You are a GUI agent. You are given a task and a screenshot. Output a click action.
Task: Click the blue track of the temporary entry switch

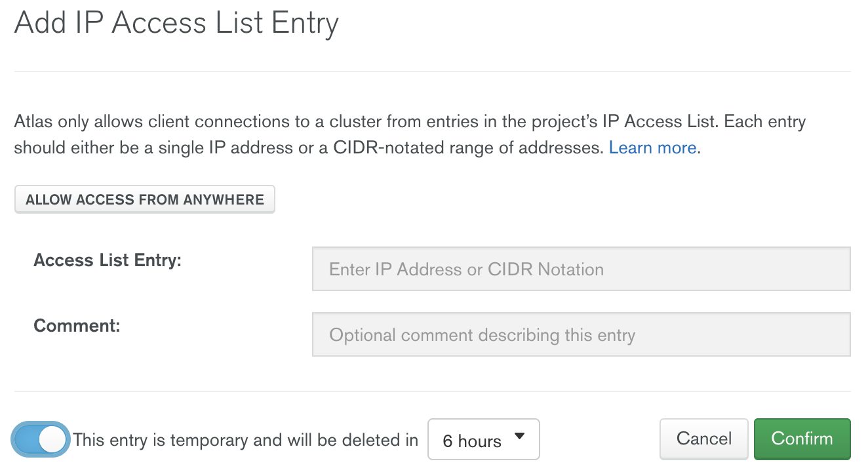tap(25, 439)
